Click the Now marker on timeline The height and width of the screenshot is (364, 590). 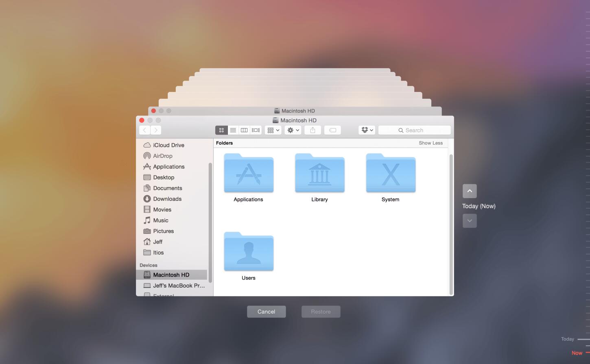580,353
